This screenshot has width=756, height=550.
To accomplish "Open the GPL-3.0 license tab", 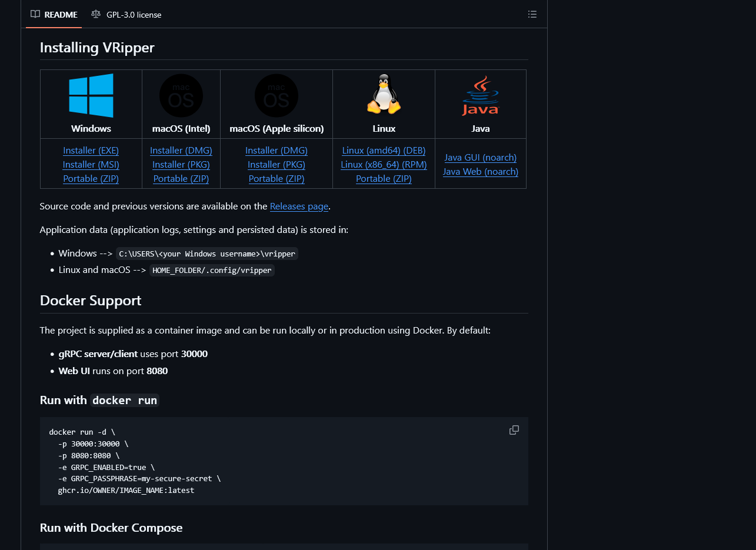I will click(x=134, y=15).
